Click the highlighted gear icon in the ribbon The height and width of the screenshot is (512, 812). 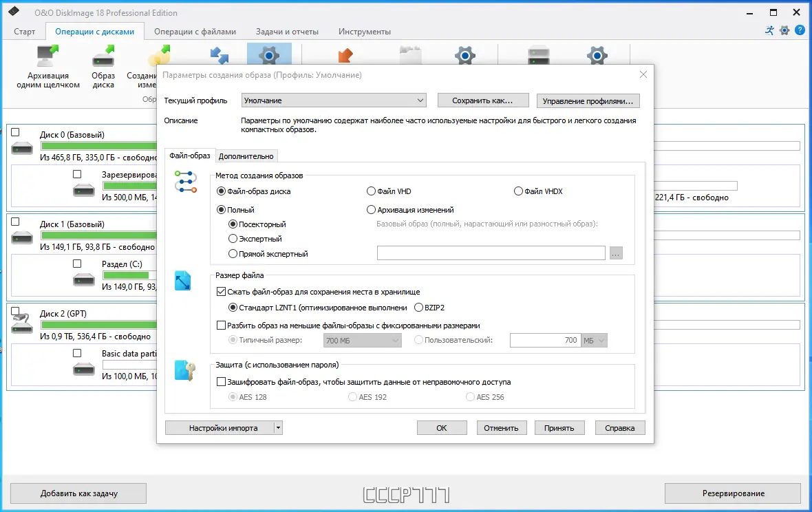click(x=269, y=55)
